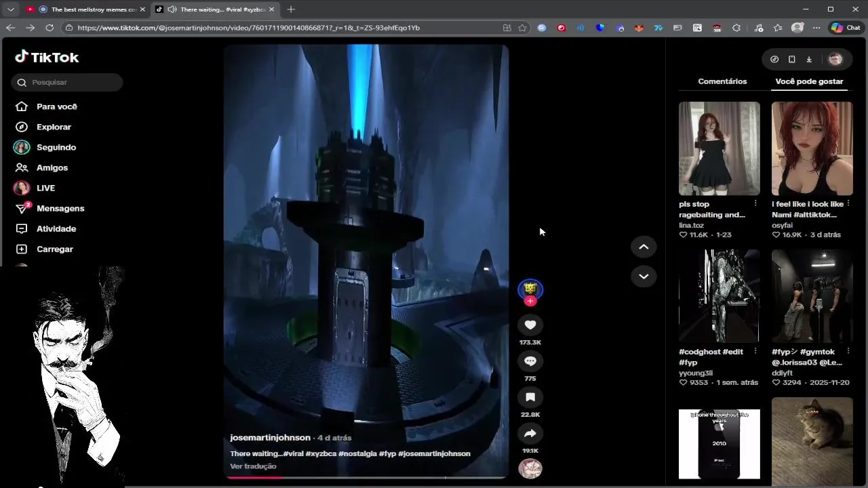The height and width of the screenshot is (488, 868).
Task: Click the #josemartinjohnson hashtag
Action: click(434, 453)
